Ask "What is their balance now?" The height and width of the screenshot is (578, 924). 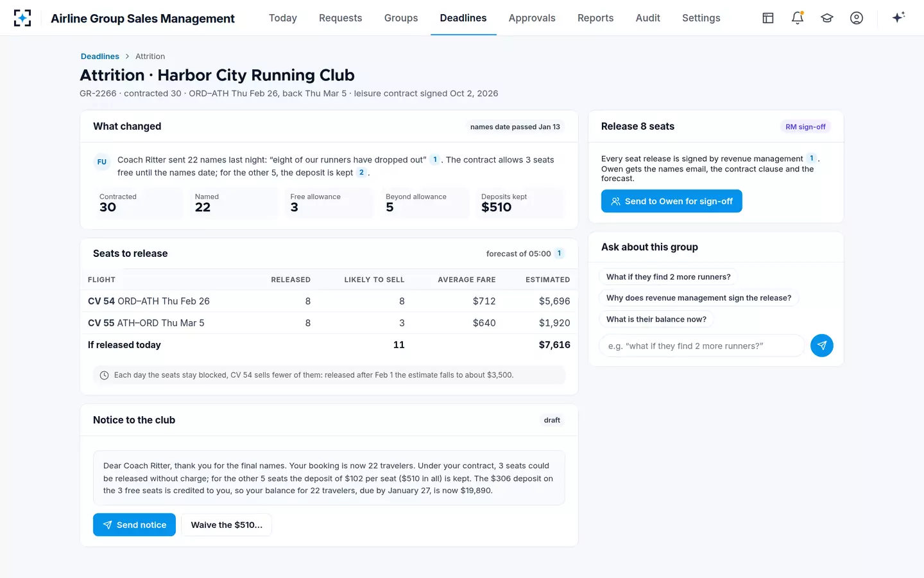[656, 319]
